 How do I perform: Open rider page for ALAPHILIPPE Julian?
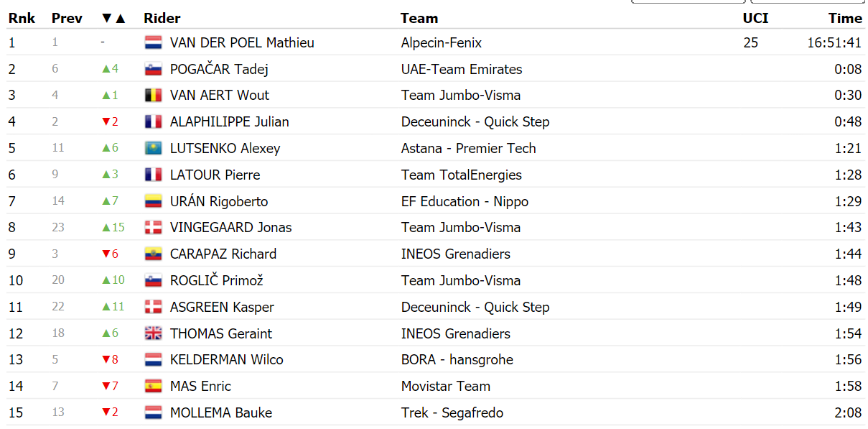click(x=230, y=121)
